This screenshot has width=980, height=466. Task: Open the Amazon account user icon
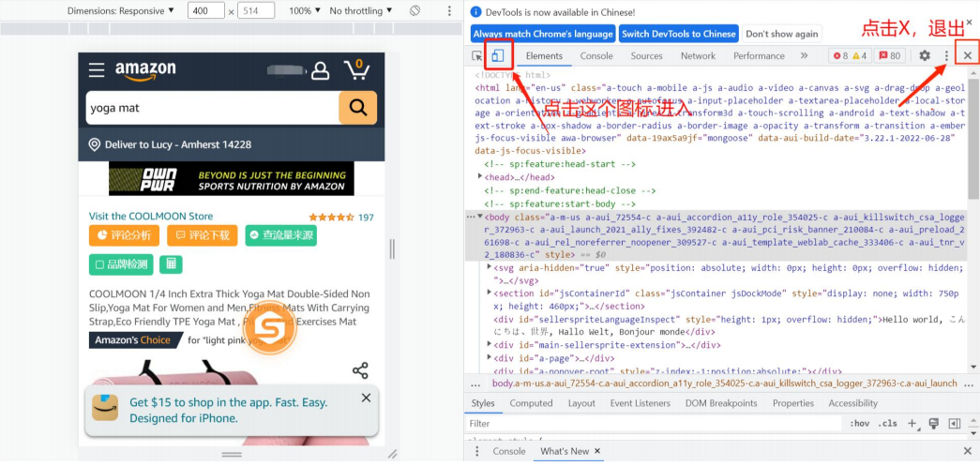[320, 70]
